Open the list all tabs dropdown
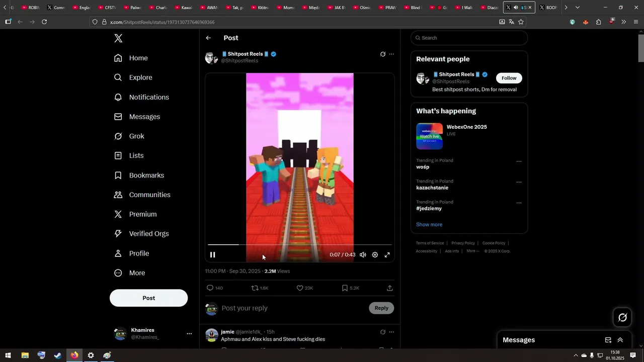644x362 pixels. (x=577, y=8)
